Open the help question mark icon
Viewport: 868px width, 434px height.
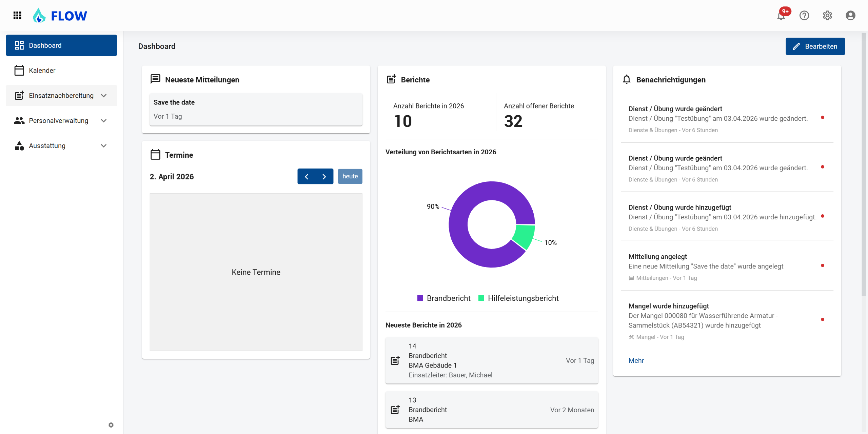[x=804, y=16]
